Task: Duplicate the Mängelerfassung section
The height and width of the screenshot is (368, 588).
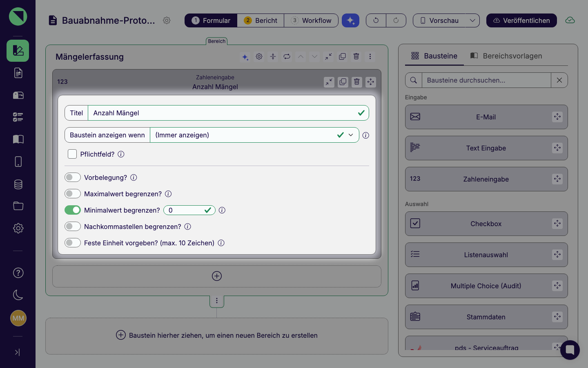Action: coord(342,56)
